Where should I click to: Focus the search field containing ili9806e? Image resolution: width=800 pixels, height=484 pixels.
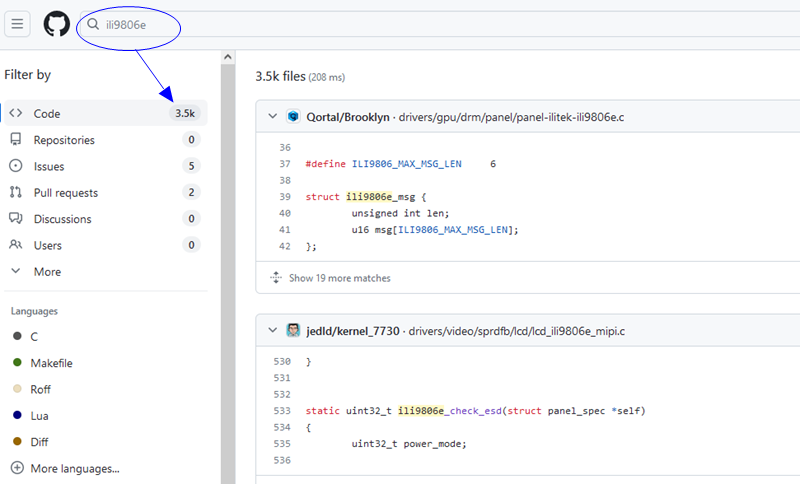(x=440, y=24)
